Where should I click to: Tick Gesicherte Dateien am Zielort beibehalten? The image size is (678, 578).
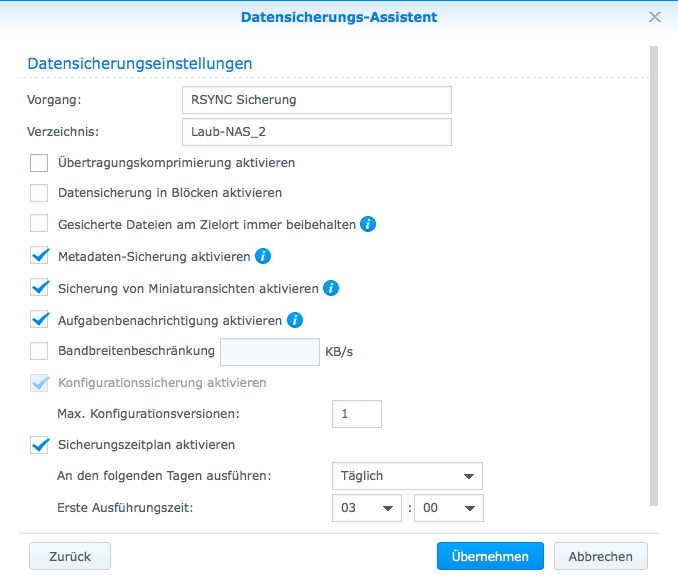point(39,224)
